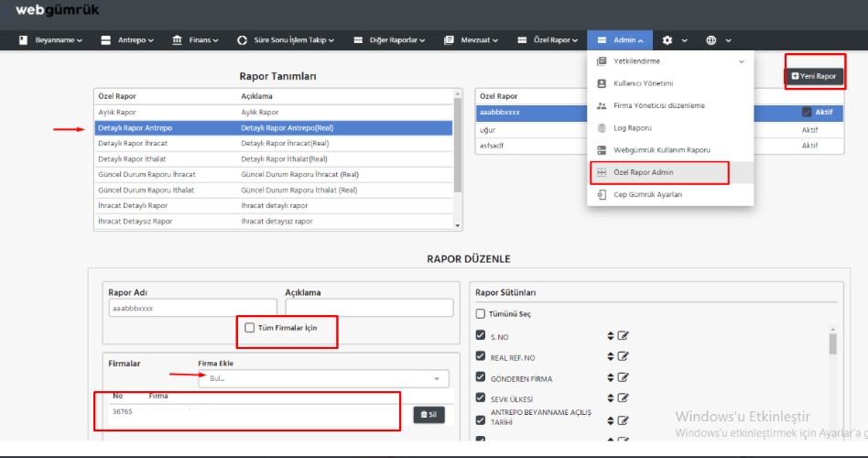Screen dimensions: 868x458
Task: Select Özel Rapor Admin menu entry
Action: tap(670, 172)
